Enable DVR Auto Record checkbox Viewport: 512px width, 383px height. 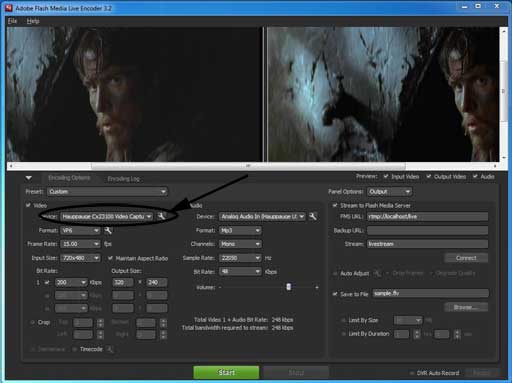point(412,373)
